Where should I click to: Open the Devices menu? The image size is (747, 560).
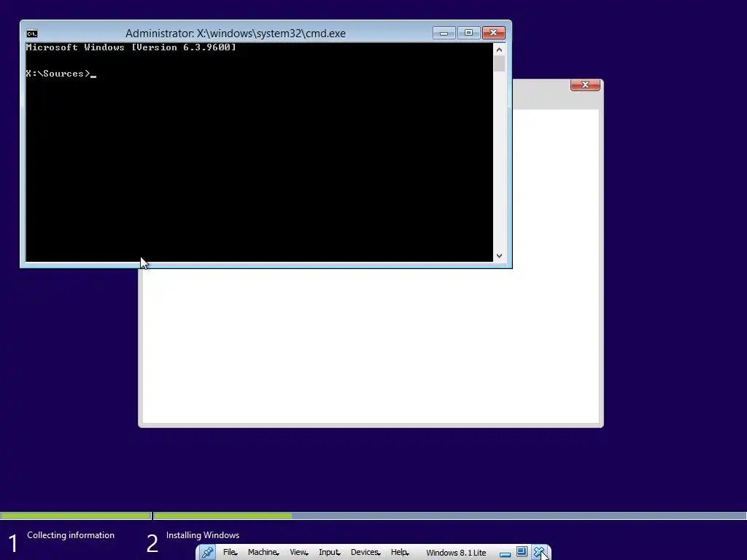pyautogui.click(x=365, y=553)
